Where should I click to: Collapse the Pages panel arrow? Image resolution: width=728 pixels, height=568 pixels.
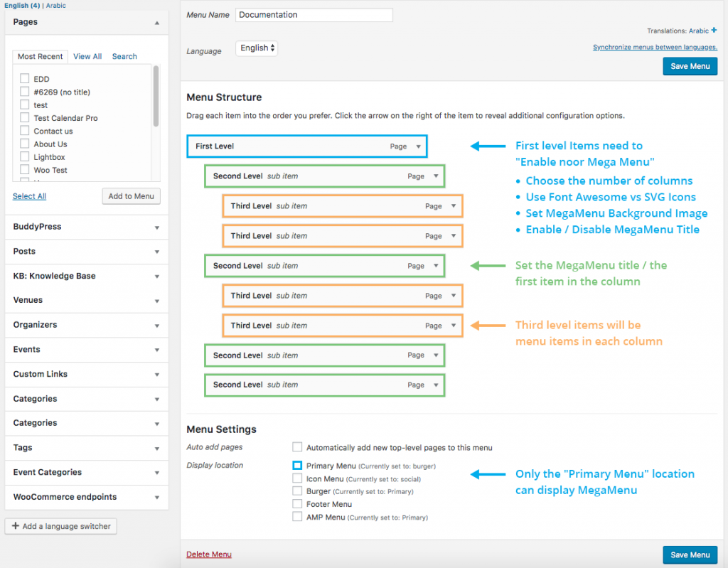click(x=157, y=23)
